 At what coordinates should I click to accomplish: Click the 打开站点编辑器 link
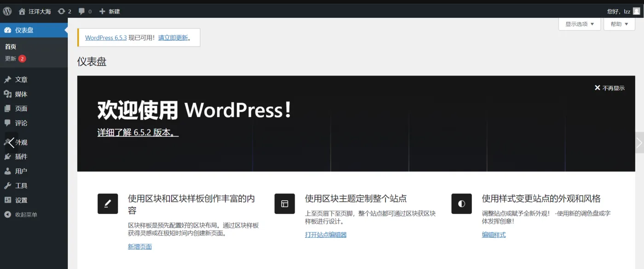(x=326, y=235)
